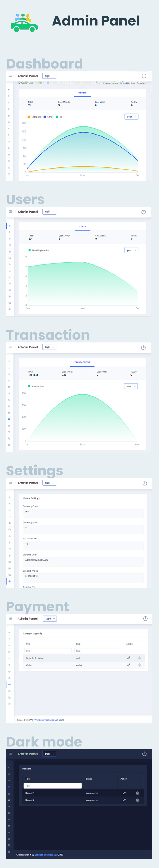
Task: Edit Banner 1 with the pencil icon
Action: pos(124,793)
